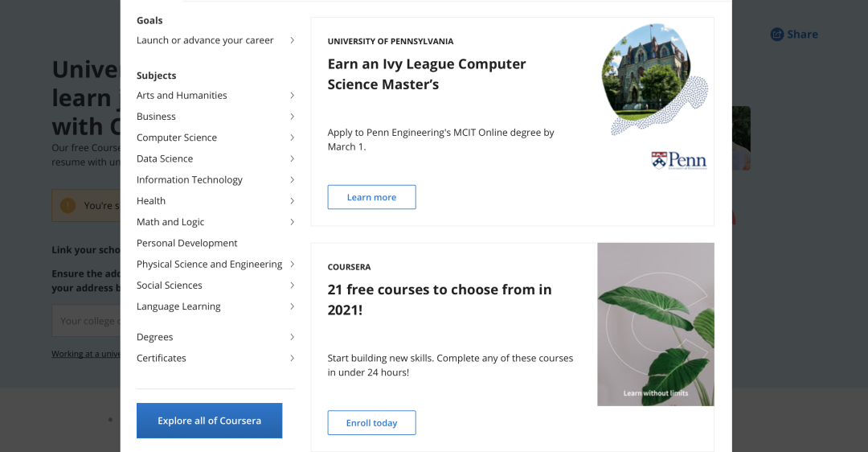Viewport: 868px width, 452px height.
Task: Click the Learn more button
Action: [371, 197]
